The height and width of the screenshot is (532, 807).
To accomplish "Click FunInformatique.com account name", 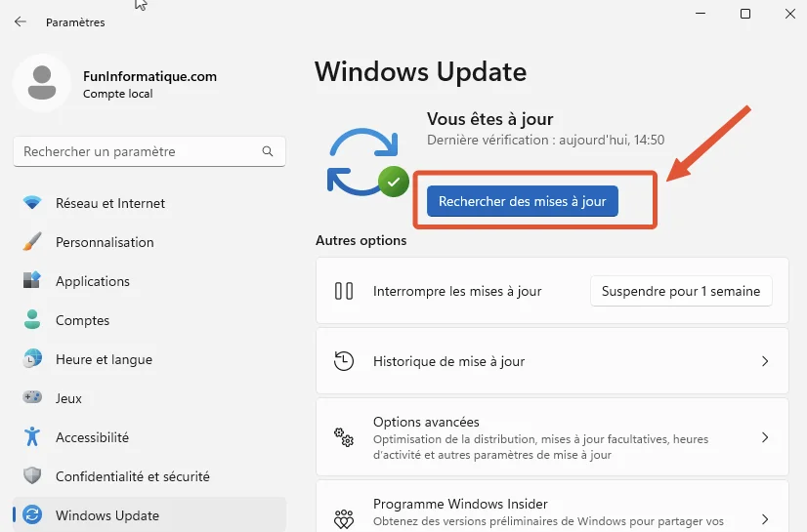I will click(x=149, y=76).
